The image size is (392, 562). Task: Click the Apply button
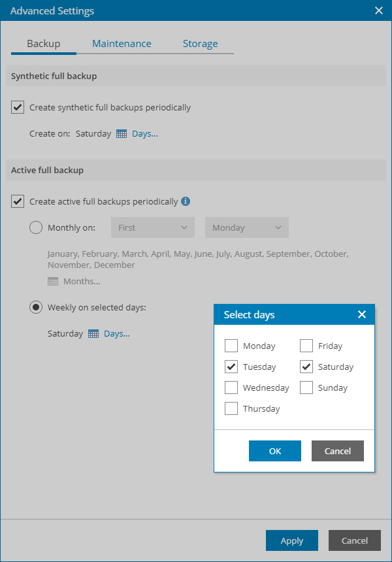(x=291, y=540)
